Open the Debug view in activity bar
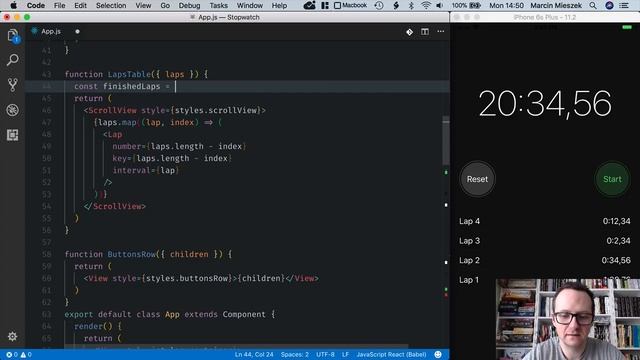The height and width of the screenshot is (360, 640). pos(13,110)
